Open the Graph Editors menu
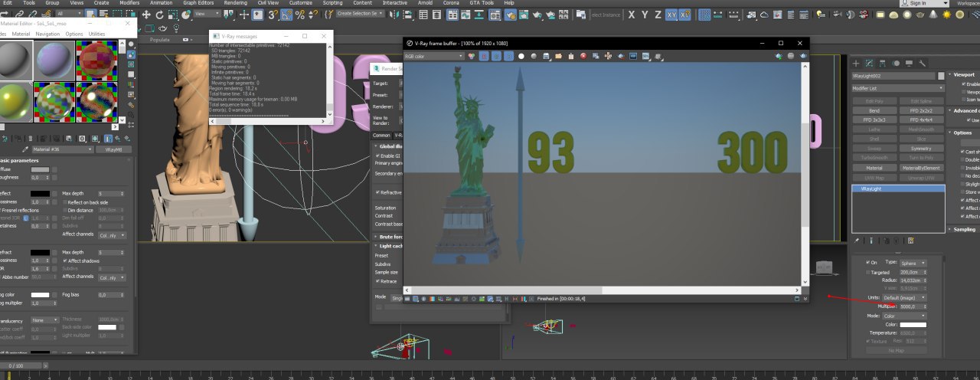The image size is (980, 380). (198, 3)
